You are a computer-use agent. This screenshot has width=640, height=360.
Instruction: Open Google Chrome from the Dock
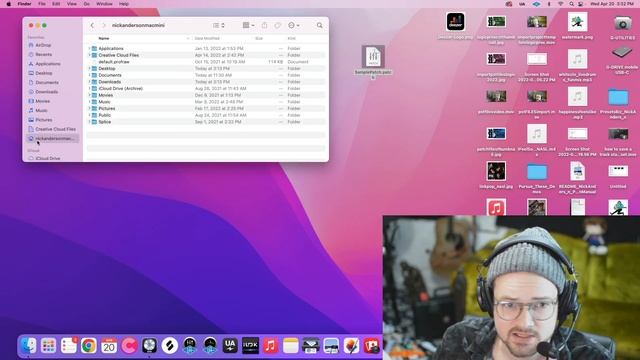[x=89, y=346]
